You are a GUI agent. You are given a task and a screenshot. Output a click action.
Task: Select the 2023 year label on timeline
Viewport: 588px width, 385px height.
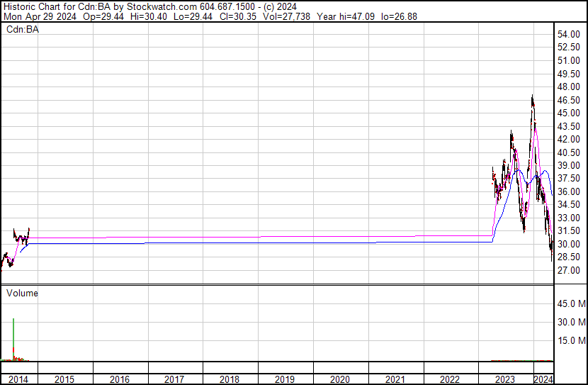click(x=505, y=379)
